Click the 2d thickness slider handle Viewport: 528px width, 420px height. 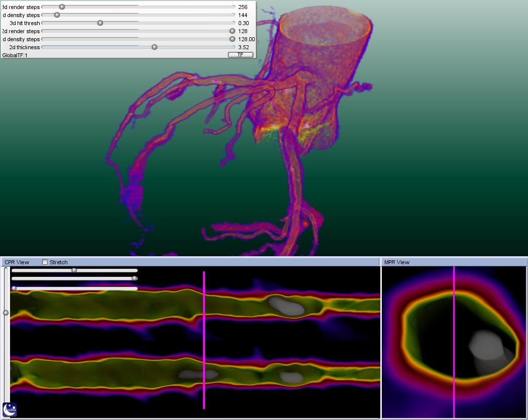(x=154, y=47)
